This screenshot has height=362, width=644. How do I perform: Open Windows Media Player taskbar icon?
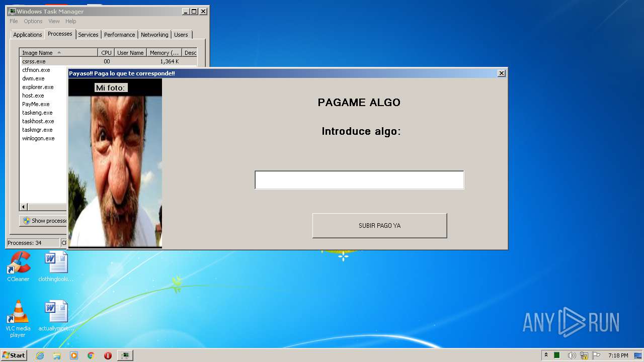(74, 355)
